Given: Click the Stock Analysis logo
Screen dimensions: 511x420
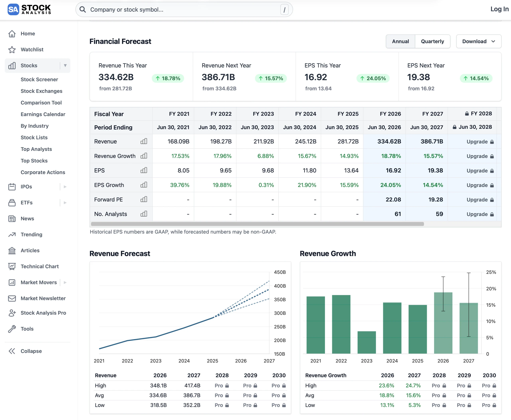Looking at the screenshot, I should [29, 9].
